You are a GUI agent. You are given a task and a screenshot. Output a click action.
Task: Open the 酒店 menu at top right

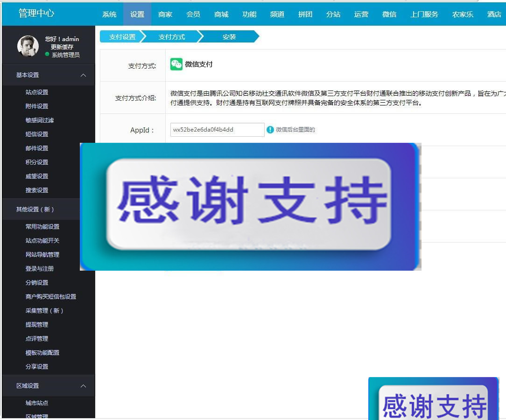coord(494,14)
